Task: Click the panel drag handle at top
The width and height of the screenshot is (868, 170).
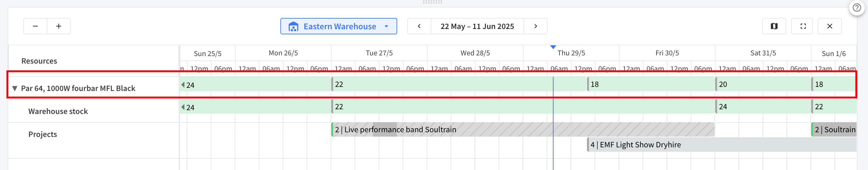Action: click(432, 2)
